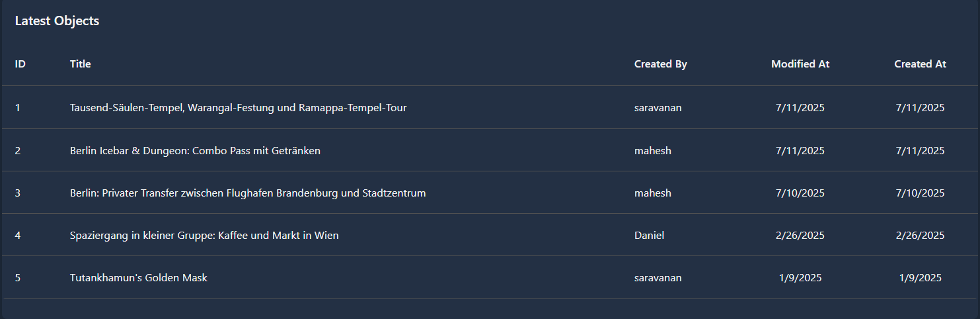Click the Title column header
The width and height of the screenshot is (980, 319).
pos(81,64)
